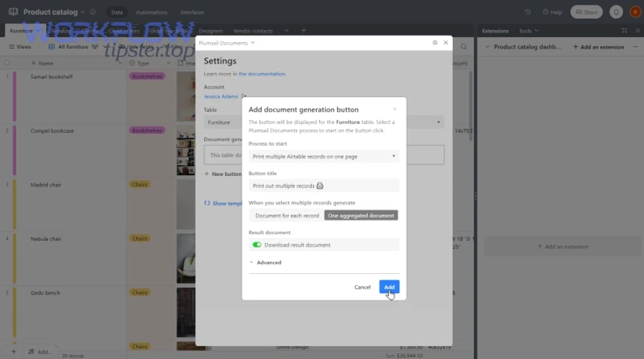The width and height of the screenshot is (644, 359).
Task: Click the Gedo bench image thumbnail
Action: [x=185, y=313]
